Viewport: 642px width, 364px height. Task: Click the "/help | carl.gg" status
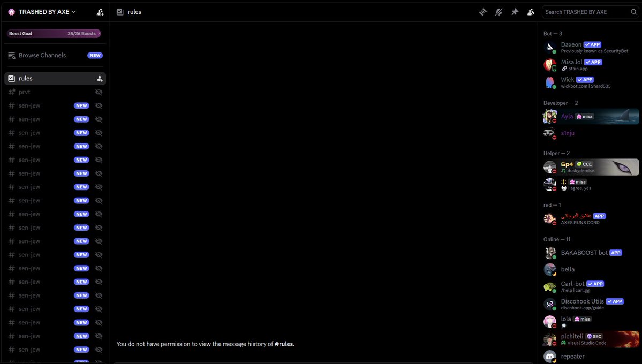pos(575,290)
